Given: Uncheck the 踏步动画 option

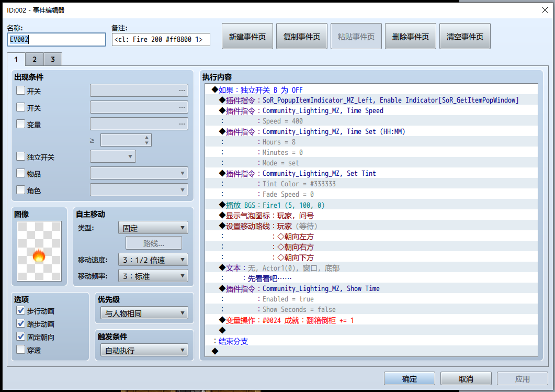Looking at the screenshot, I should pos(20,323).
